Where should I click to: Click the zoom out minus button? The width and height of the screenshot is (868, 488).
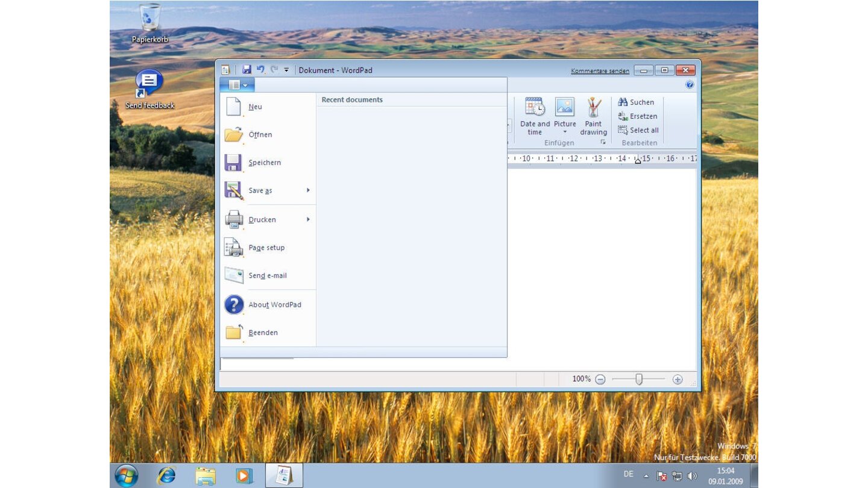point(600,380)
